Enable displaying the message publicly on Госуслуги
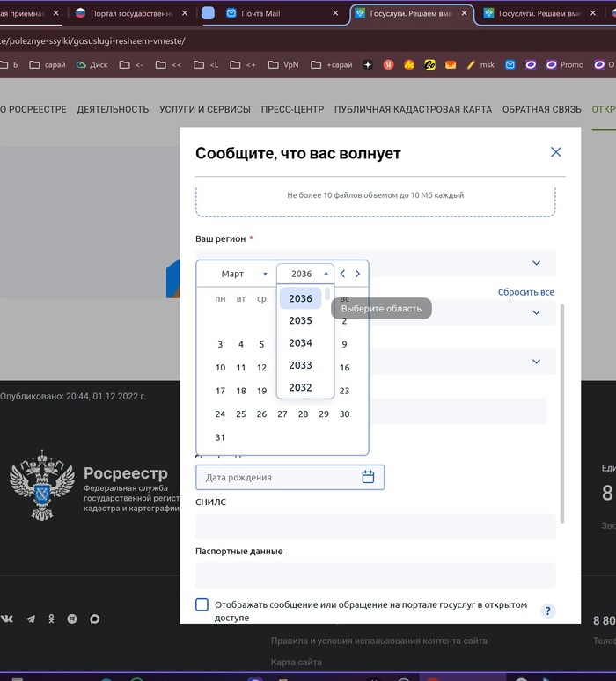 click(202, 605)
